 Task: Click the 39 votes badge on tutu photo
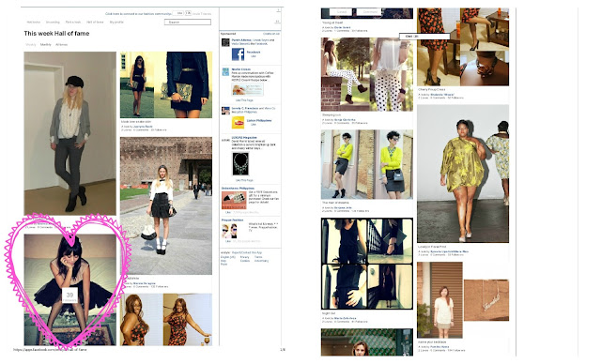click(69, 296)
